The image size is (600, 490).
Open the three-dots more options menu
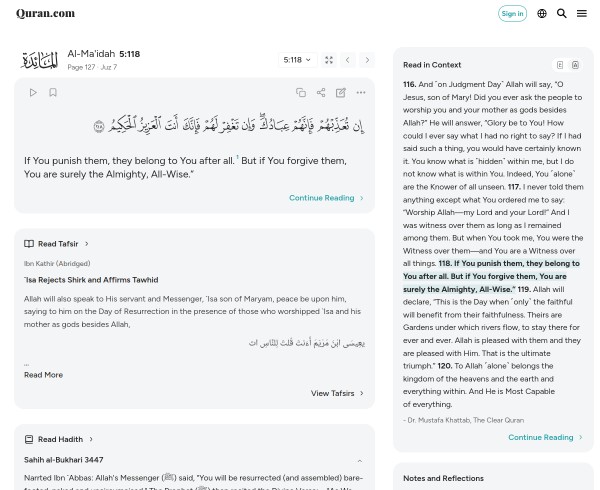(x=360, y=93)
